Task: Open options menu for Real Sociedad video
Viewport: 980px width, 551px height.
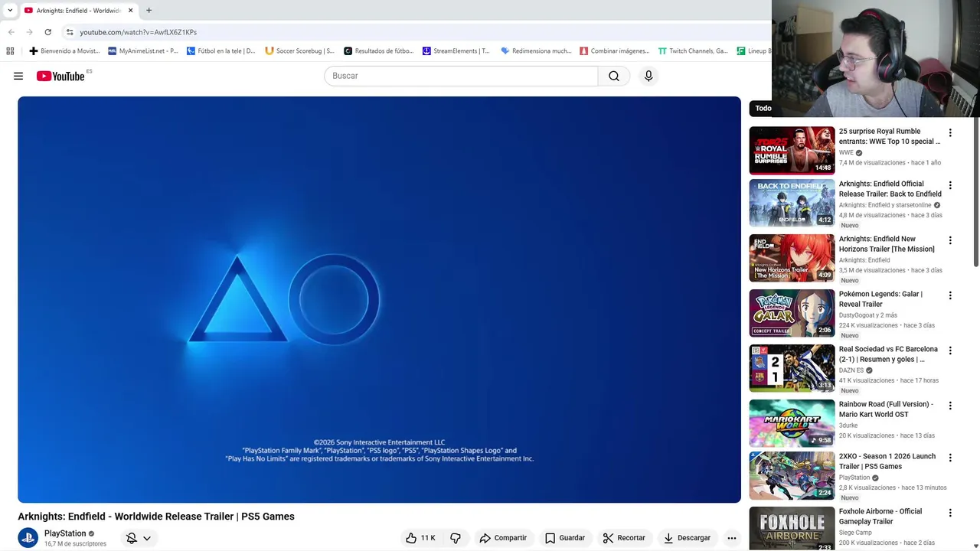Action: [950, 350]
